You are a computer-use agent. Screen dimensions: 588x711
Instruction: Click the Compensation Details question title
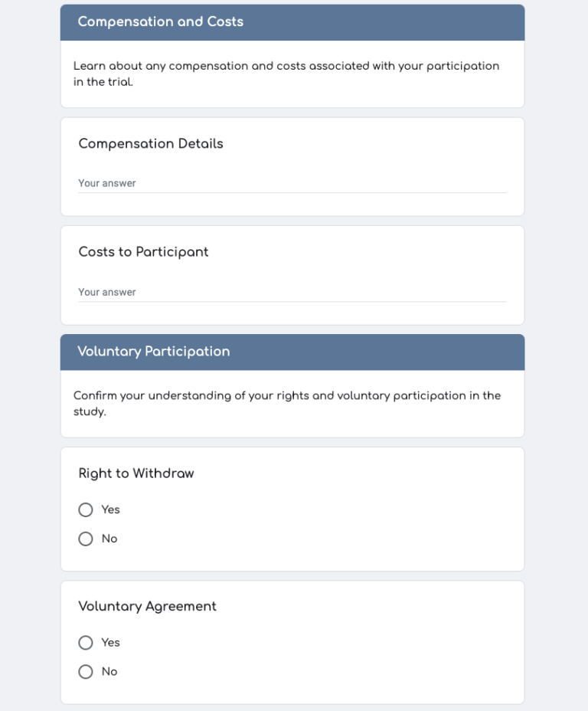[151, 144]
